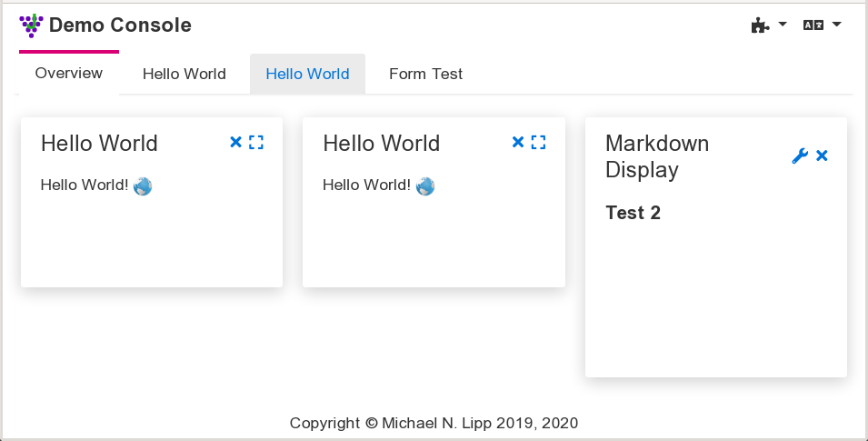
Task: Open the puzzle piece add-conlet dropdown
Action: pos(768,25)
